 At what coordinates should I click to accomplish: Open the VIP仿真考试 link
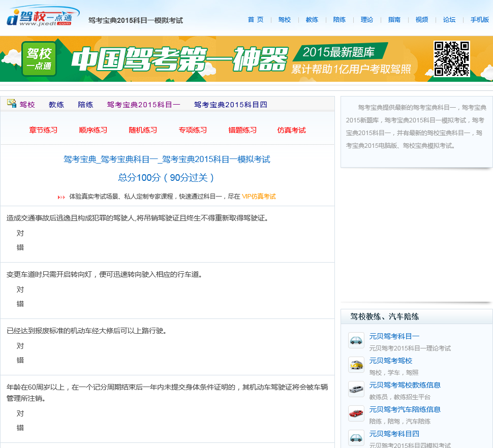click(x=259, y=197)
